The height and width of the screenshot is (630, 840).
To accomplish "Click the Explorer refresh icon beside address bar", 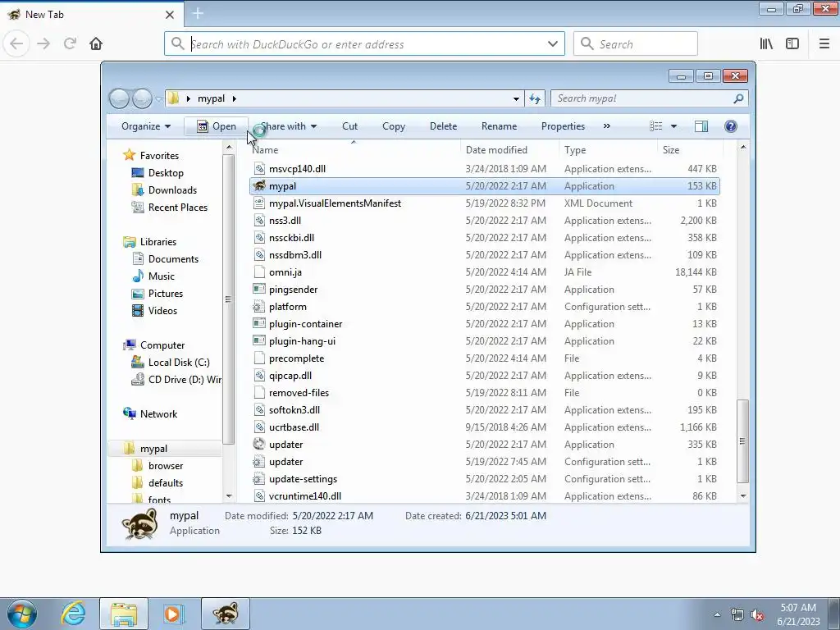I will pos(535,98).
